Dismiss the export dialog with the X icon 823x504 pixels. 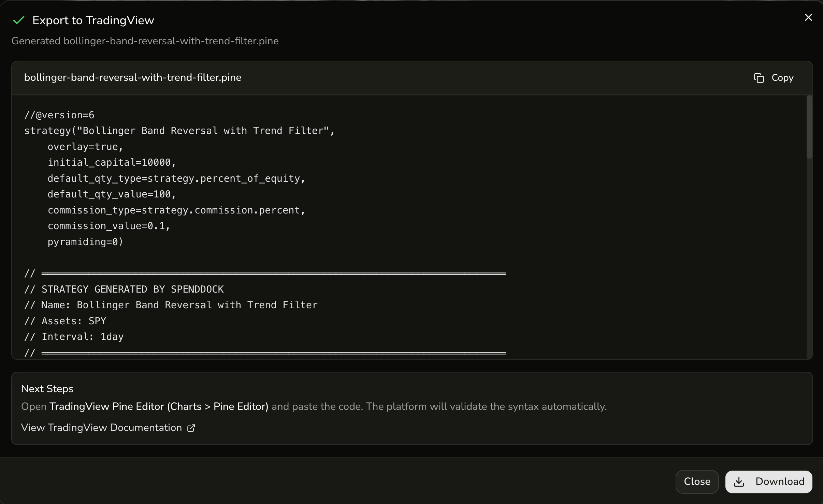point(808,17)
